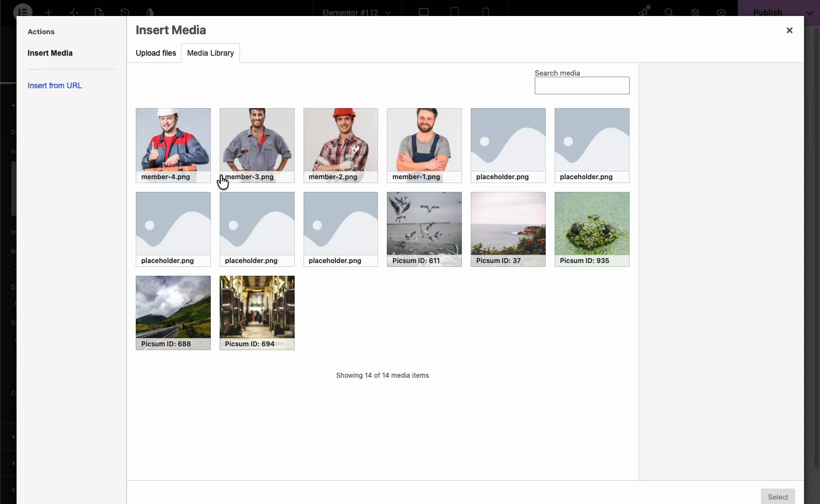The width and height of the screenshot is (820, 504).
Task: Select the Picsum ID: 694 train interior image
Action: 257,313
